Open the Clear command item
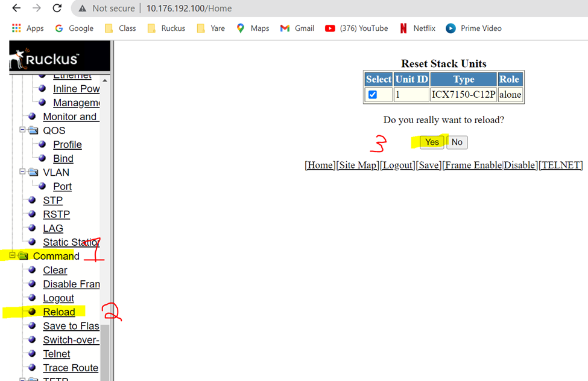 coord(55,271)
